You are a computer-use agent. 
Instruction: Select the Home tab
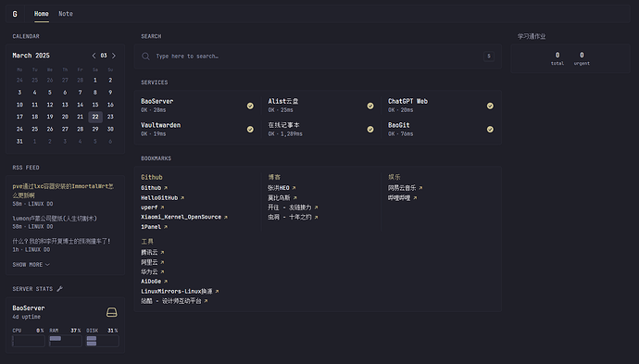tap(41, 14)
